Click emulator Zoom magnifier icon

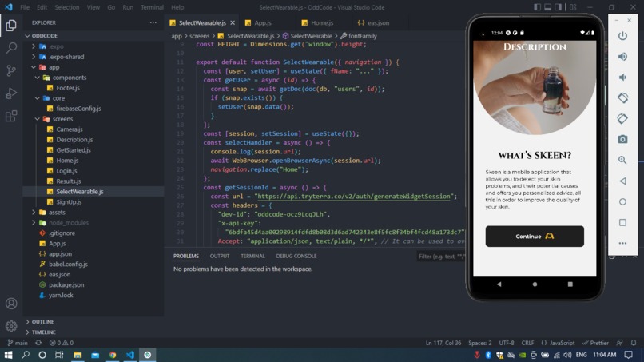(622, 161)
